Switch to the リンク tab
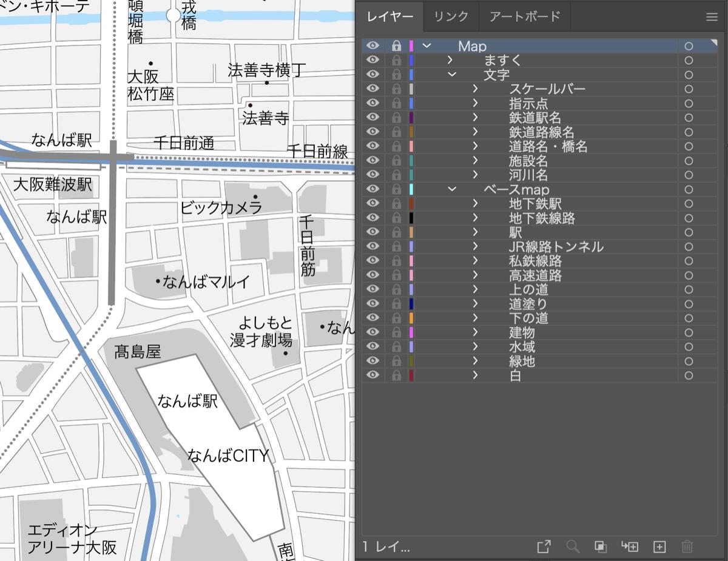Image resolution: width=728 pixels, height=561 pixels. pos(450,17)
